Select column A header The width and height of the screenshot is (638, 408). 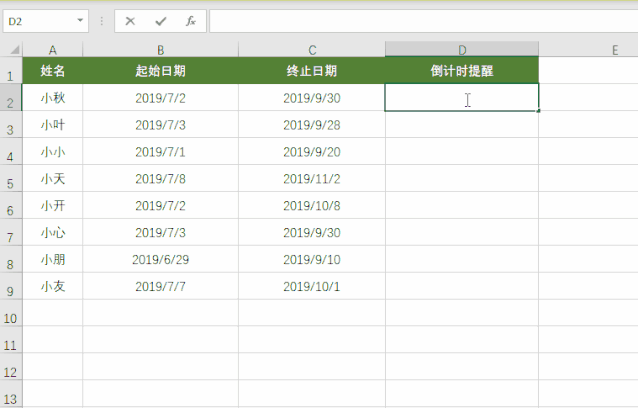tap(52, 50)
